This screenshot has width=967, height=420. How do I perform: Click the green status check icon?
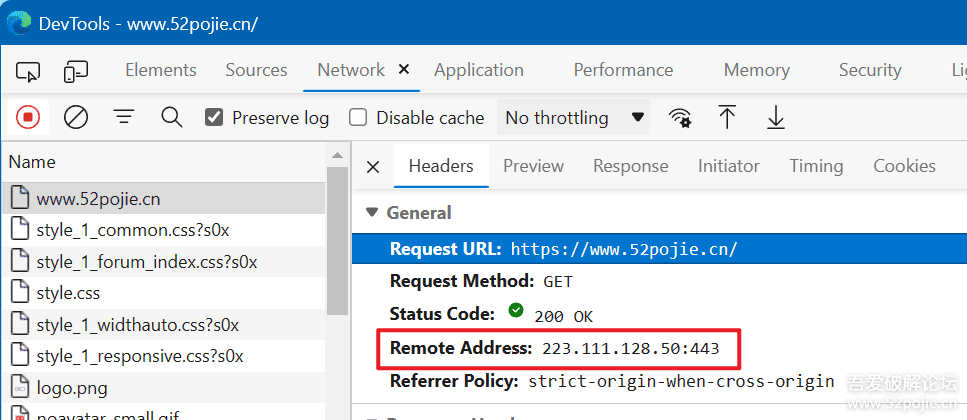[516, 310]
